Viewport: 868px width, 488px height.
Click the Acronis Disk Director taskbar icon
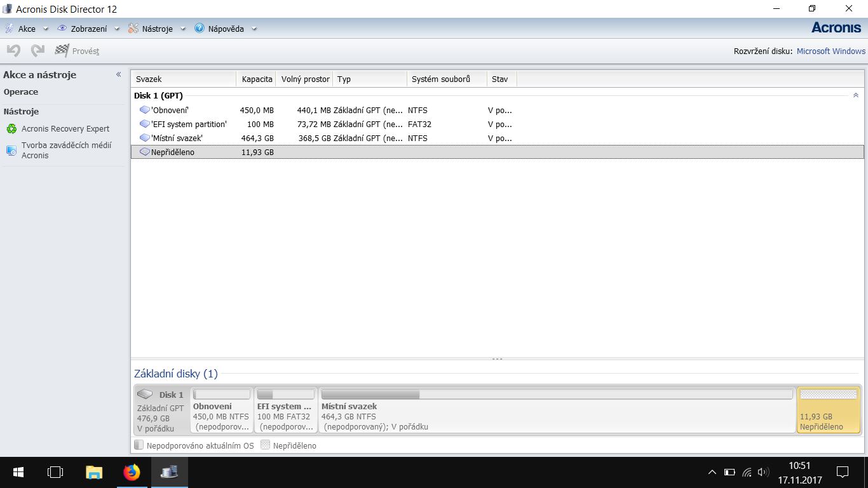tap(169, 472)
